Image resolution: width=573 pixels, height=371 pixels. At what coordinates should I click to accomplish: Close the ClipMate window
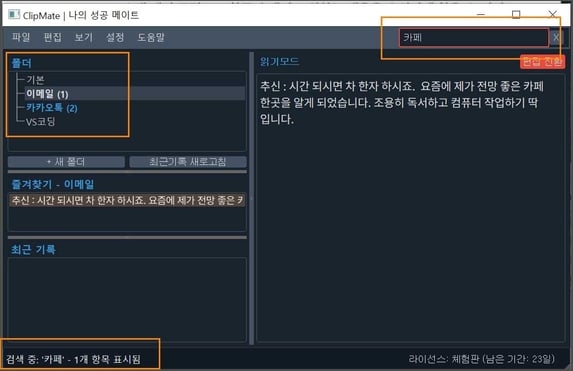click(x=553, y=14)
